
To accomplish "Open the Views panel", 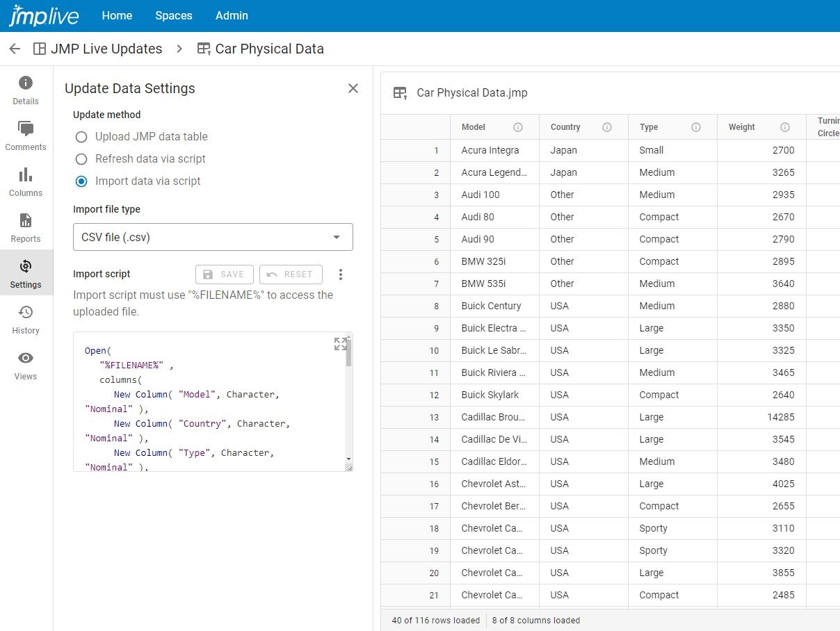I will click(x=25, y=364).
